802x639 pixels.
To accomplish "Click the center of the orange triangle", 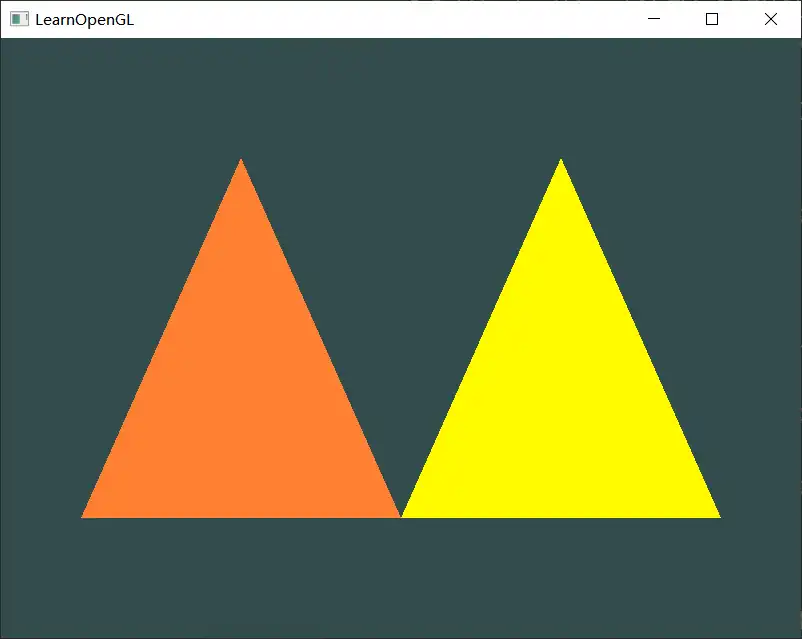I will click(241, 400).
